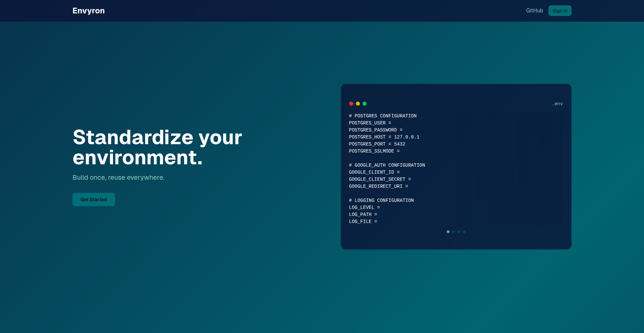Click the Envyron logo
The width and height of the screenshot is (644, 333).
tap(89, 11)
